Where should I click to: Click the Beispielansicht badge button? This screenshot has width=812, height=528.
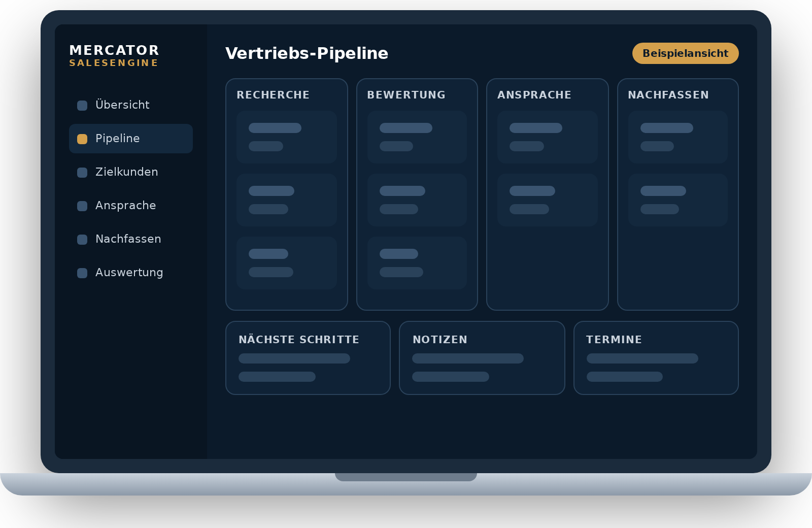(686, 53)
